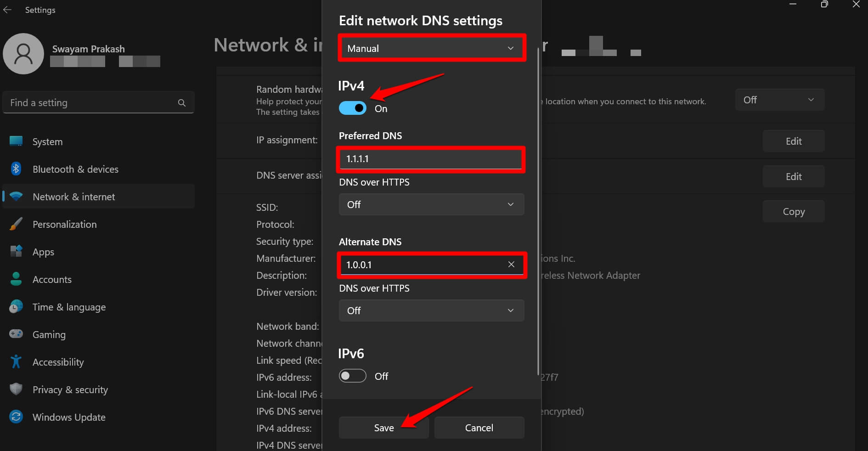Open the Random hardware addresses Off dropdown
This screenshot has height=451, width=868.
pos(779,100)
